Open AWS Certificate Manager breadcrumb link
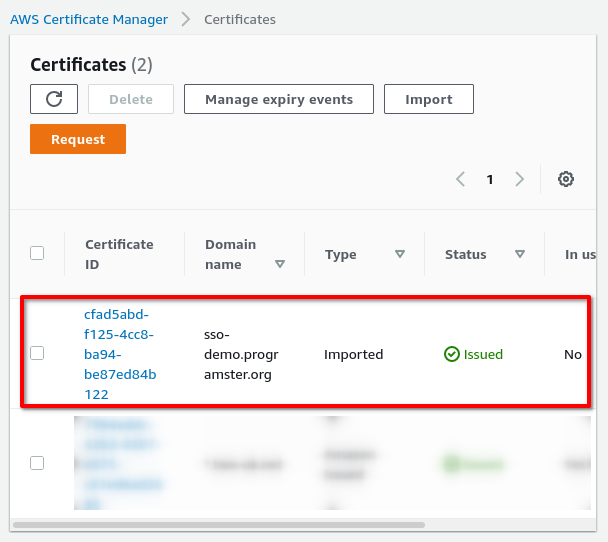This screenshot has height=542, width=608. [x=89, y=19]
